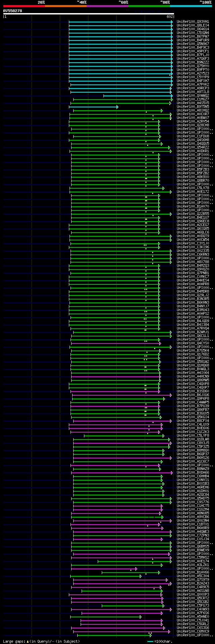
Task: Select the UniRef100_B8CFX4 label
Action: tap(193, 421)
